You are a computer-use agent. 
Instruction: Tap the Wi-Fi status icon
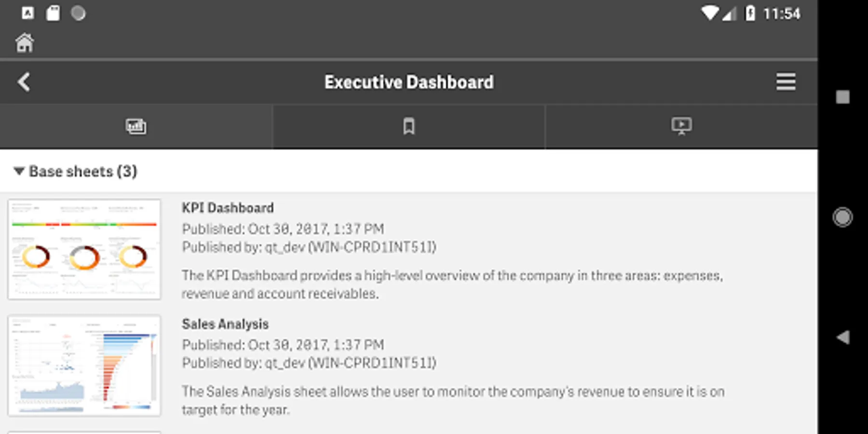point(709,13)
